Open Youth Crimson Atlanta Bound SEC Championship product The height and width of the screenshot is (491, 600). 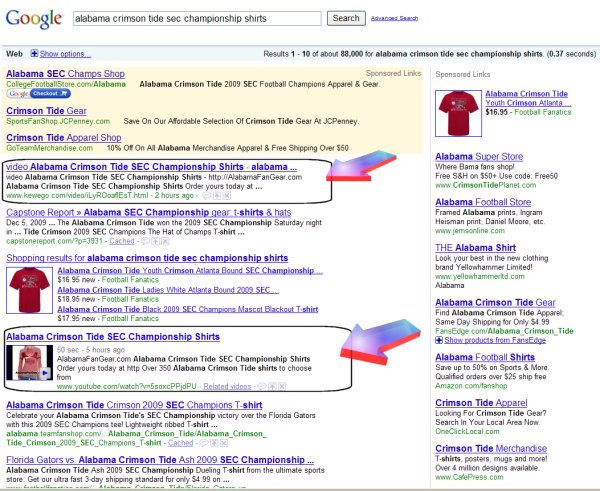point(190,271)
